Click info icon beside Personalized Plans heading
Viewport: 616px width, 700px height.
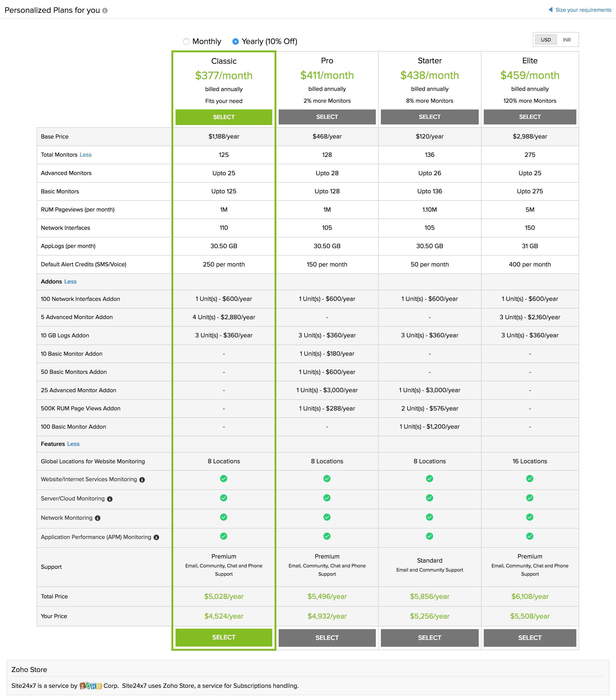105,11
